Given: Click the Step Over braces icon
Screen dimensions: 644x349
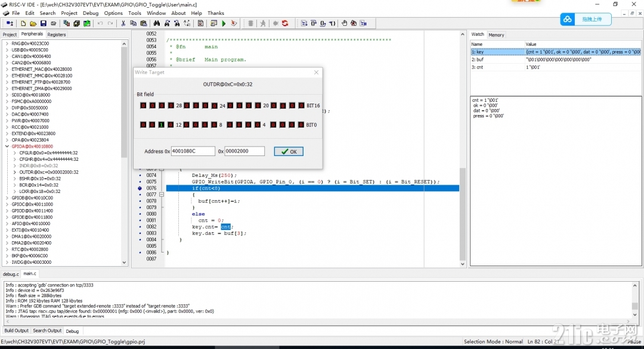Looking at the screenshot, I should [314, 23].
